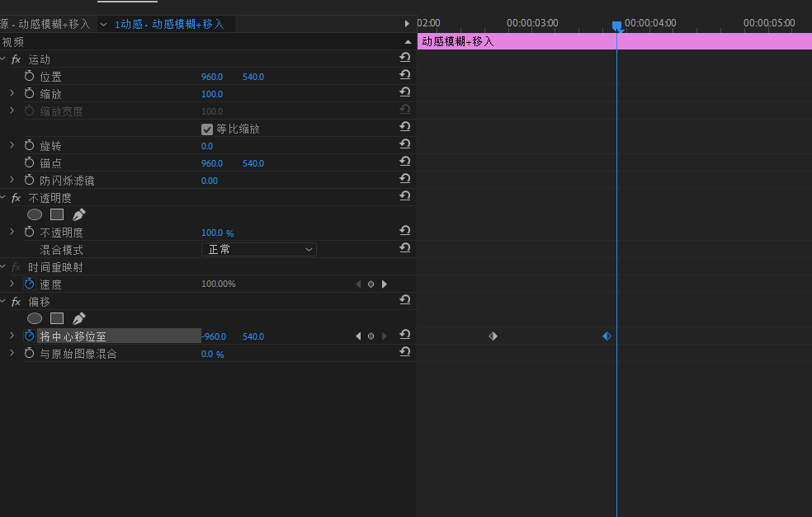Reset the 与原始图像混合 parameter
The image size is (812, 517).
(x=405, y=352)
